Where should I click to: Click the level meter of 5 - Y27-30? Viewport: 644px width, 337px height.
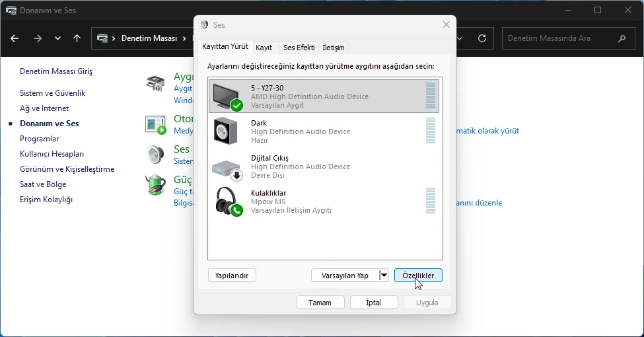point(431,96)
